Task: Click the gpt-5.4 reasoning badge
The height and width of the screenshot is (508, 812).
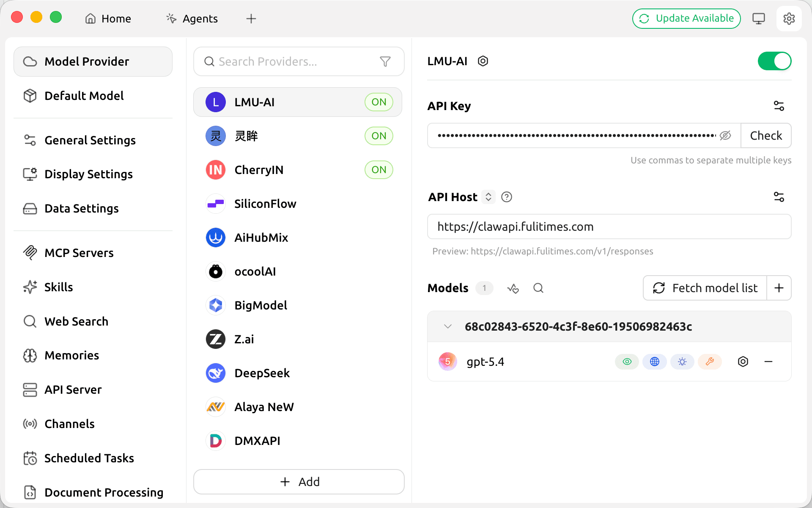Action: click(682, 362)
